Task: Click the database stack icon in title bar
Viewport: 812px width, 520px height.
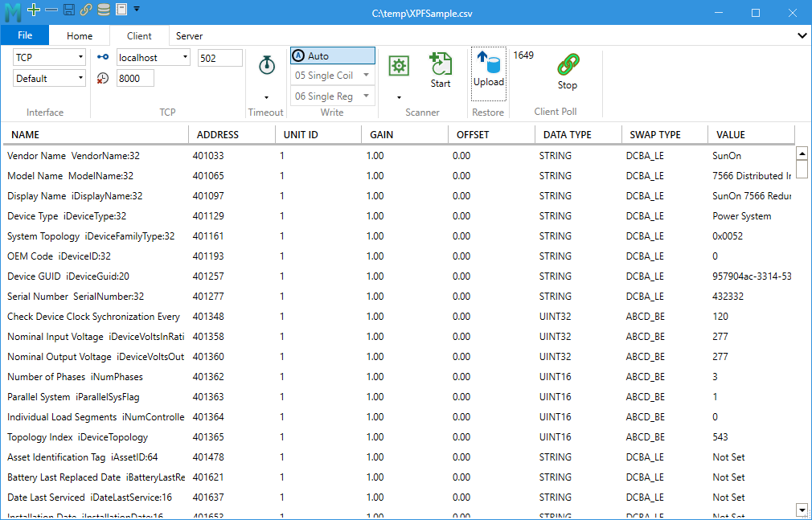Action: pyautogui.click(x=104, y=10)
